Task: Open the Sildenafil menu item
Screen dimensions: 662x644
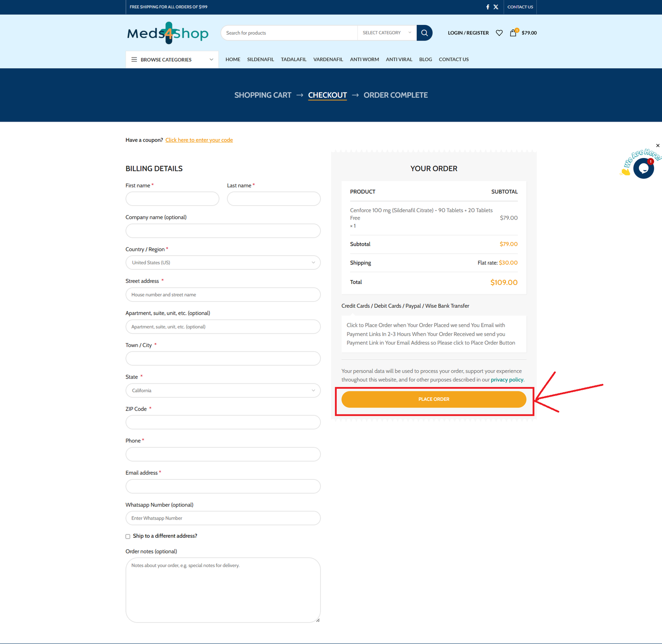Action: [x=261, y=60]
